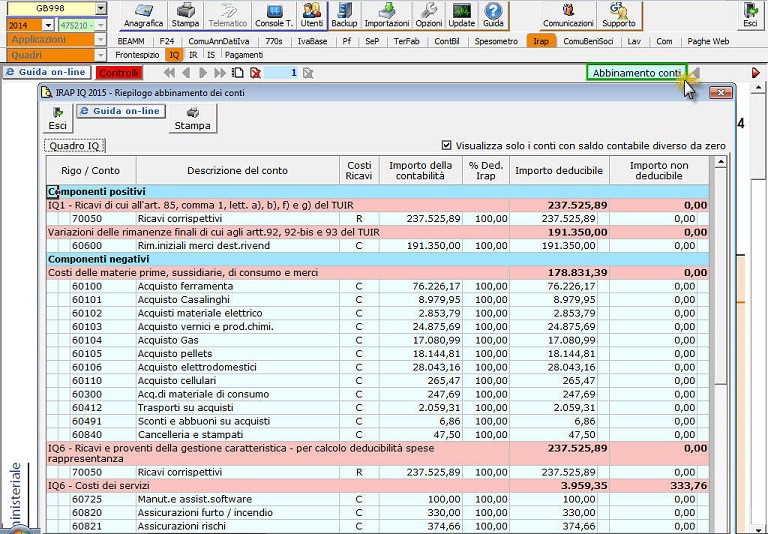The image size is (768, 534).
Task: Switch to the F24 application tab
Action: 167,41
